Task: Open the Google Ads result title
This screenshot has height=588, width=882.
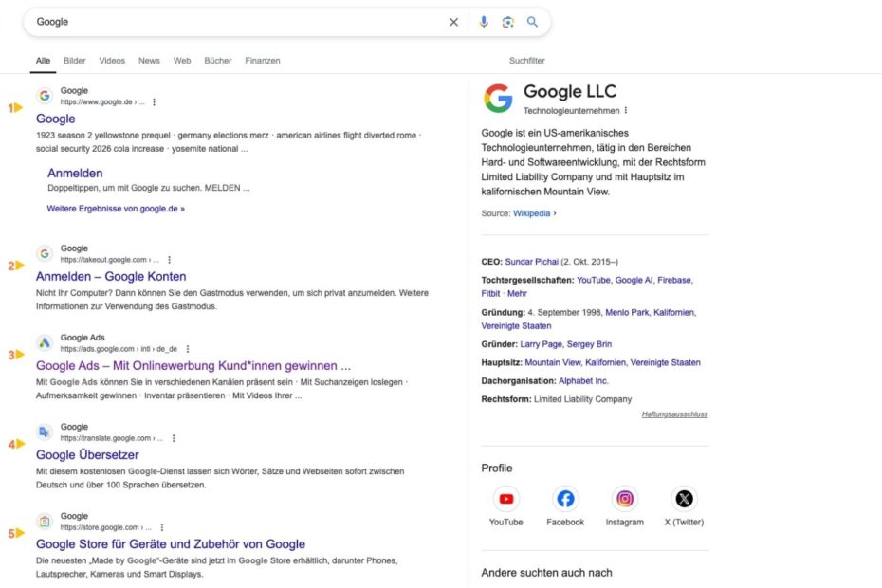Action: coord(193,365)
